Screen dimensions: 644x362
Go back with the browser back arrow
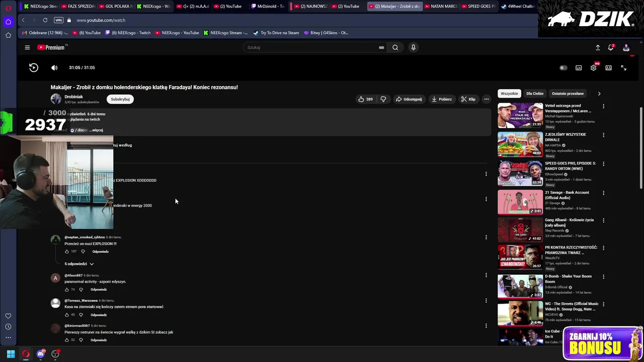(23, 20)
